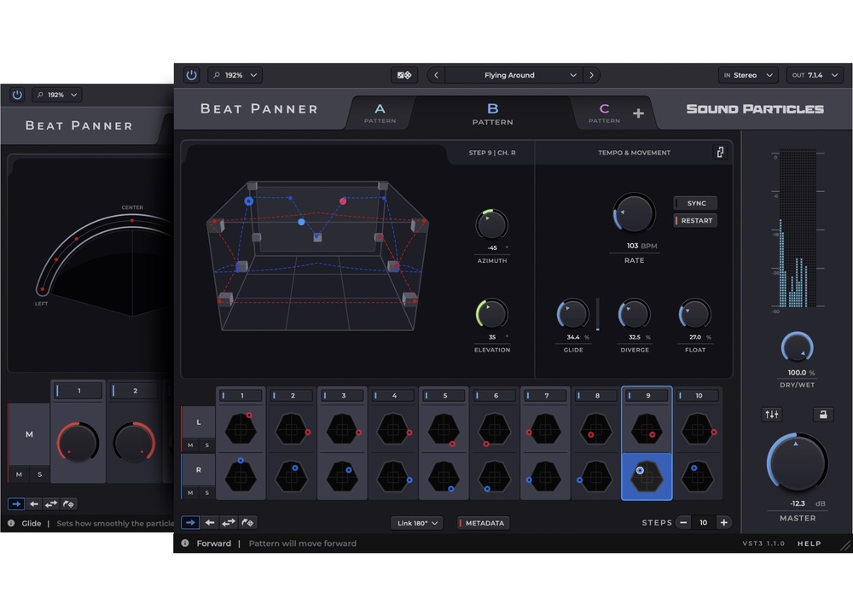Screen dimensions: 853x616
Task: Select step 2 header in the back window
Action: 135,390
